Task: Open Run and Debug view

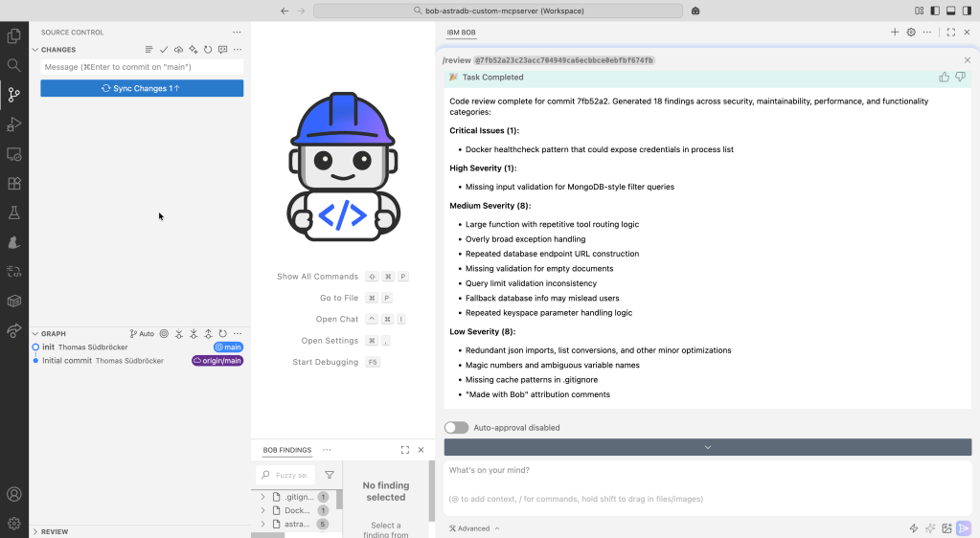Action: [x=13, y=124]
